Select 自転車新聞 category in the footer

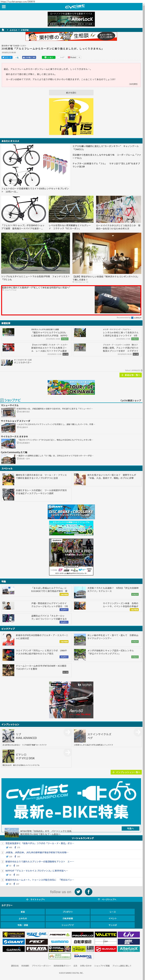pos(68,918)
